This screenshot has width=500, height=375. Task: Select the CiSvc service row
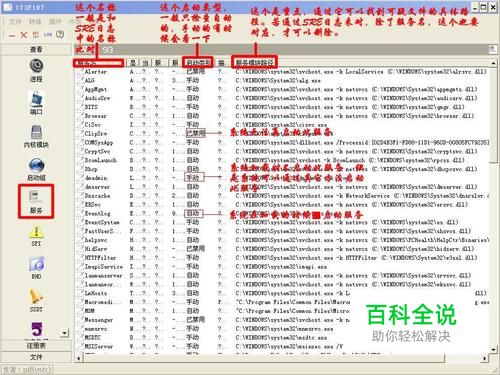282,125
